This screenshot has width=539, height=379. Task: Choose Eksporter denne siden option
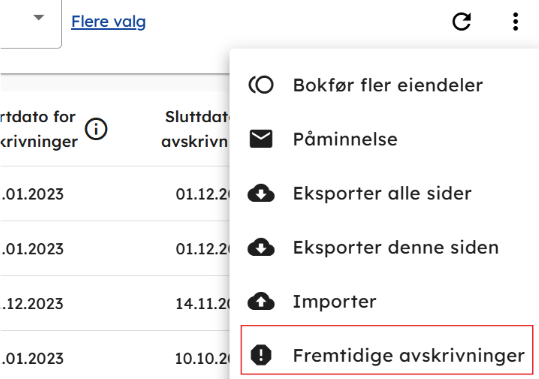coord(384,247)
